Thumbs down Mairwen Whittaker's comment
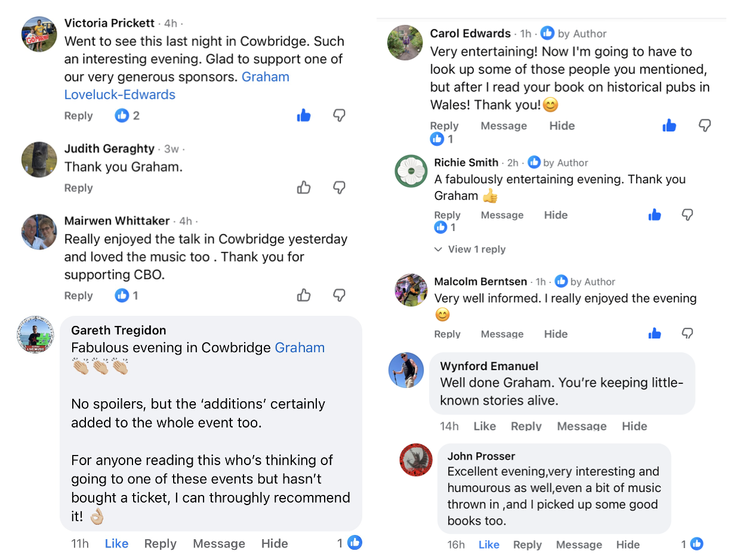The image size is (752, 560). (x=339, y=295)
